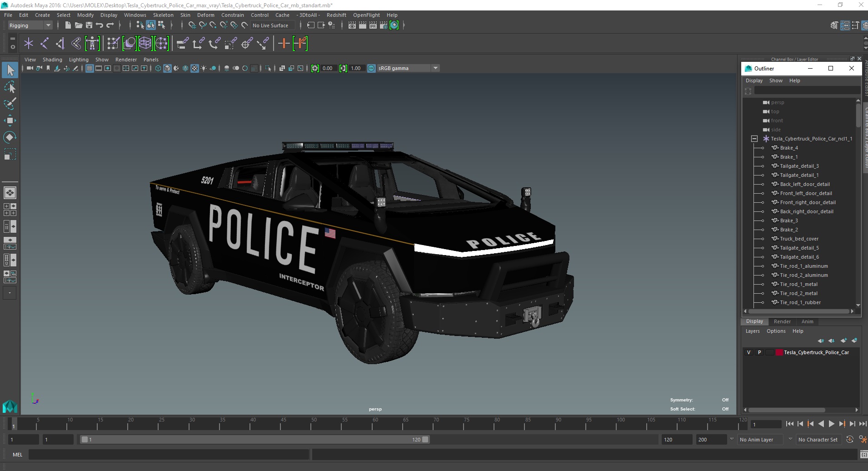Image resolution: width=868 pixels, height=471 pixels.
Task: Click the Create Joint shelf icon
Action: (45, 44)
